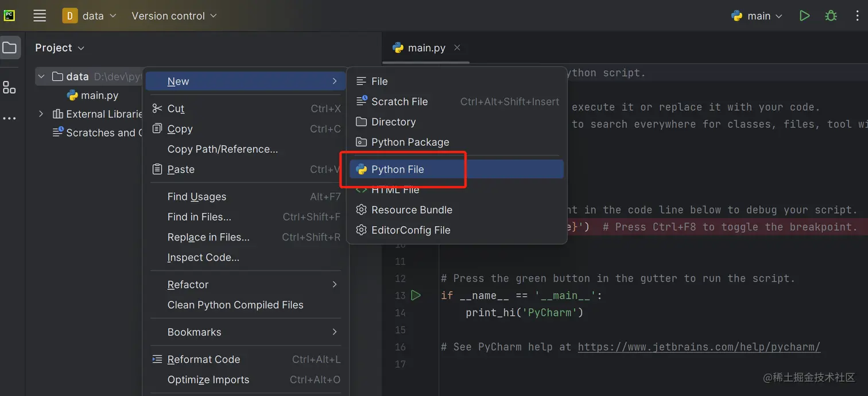Expand the New submenu arrow
Viewport: 868px width, 396px height.
[x=334, y=81]
